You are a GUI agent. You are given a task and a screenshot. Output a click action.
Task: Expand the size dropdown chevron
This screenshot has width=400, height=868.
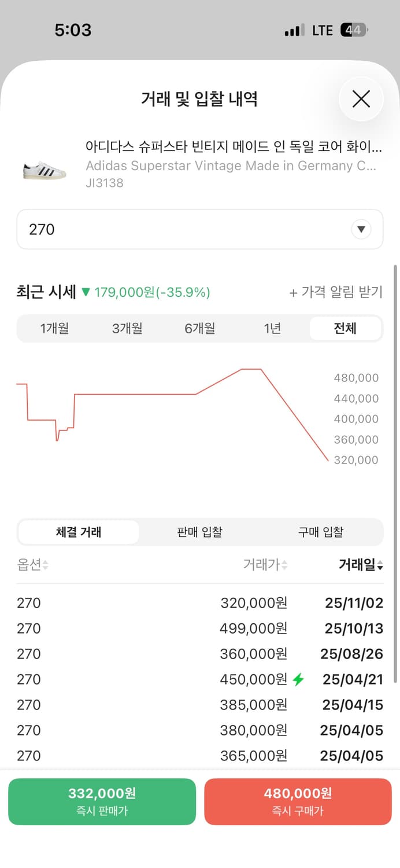pos(361,229)
